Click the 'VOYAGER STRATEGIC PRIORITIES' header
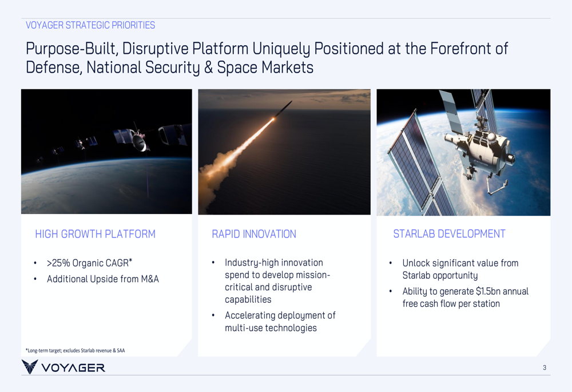The height and width of the screenshot is (392, 572). click(90, 25)
